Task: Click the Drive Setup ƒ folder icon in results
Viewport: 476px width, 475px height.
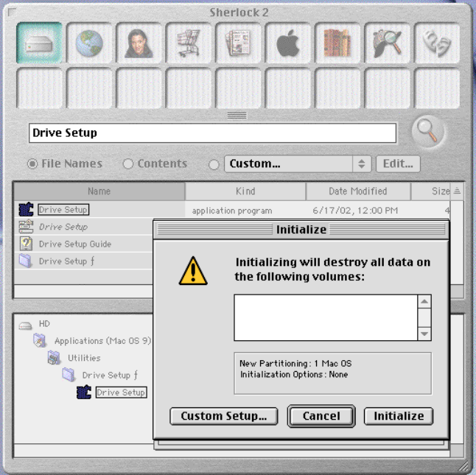Action: tap(26, 261)
